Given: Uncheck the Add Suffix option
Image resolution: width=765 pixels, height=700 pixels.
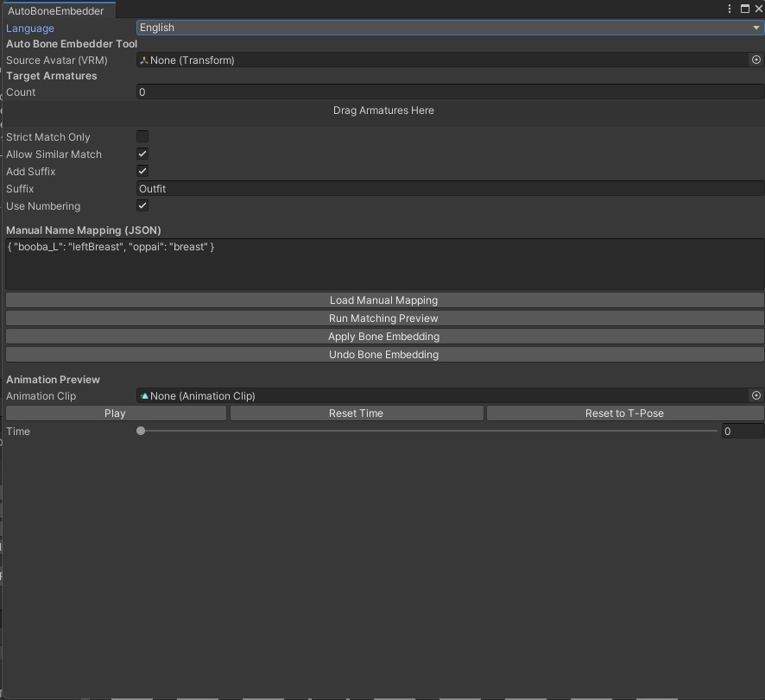Looking at the screenshot, I should [142, 171].
